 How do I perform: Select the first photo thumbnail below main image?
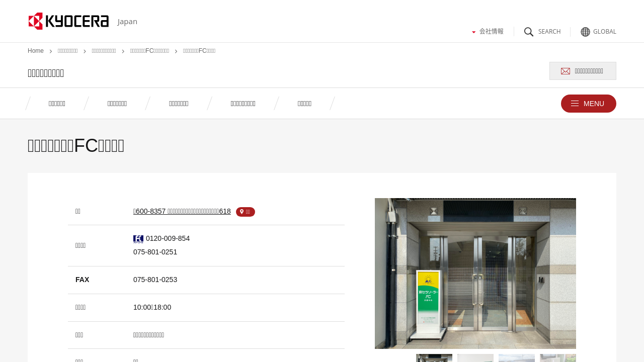434,357
